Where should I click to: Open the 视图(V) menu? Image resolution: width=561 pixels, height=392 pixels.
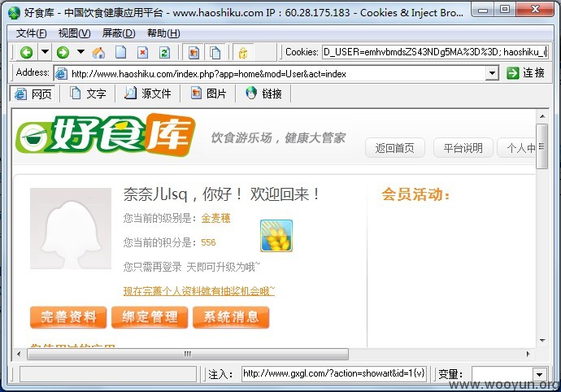pyautogui.click(x=74, y=33)
